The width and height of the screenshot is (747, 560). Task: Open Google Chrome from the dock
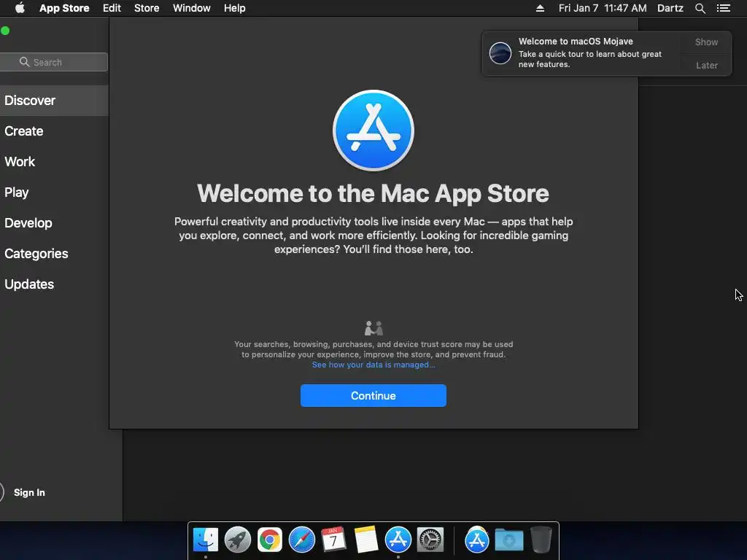270,540
